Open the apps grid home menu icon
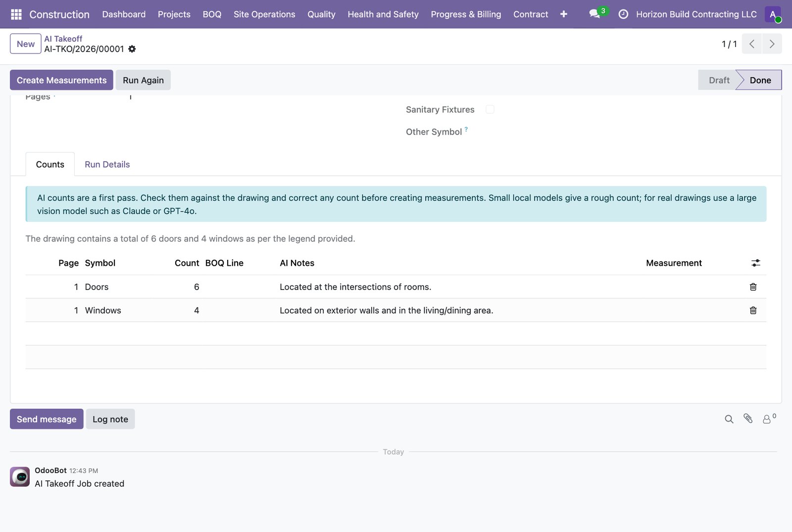792x532 pixels. pos(16,14)
